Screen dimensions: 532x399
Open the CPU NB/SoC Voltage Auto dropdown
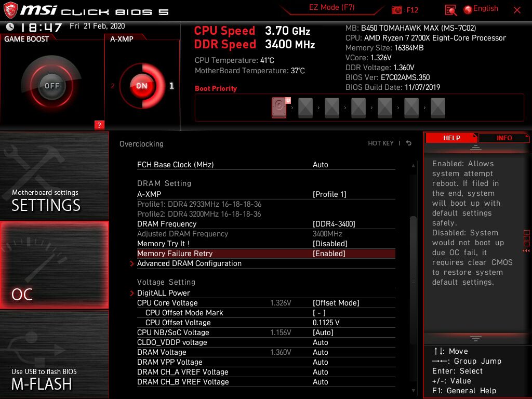323,332
